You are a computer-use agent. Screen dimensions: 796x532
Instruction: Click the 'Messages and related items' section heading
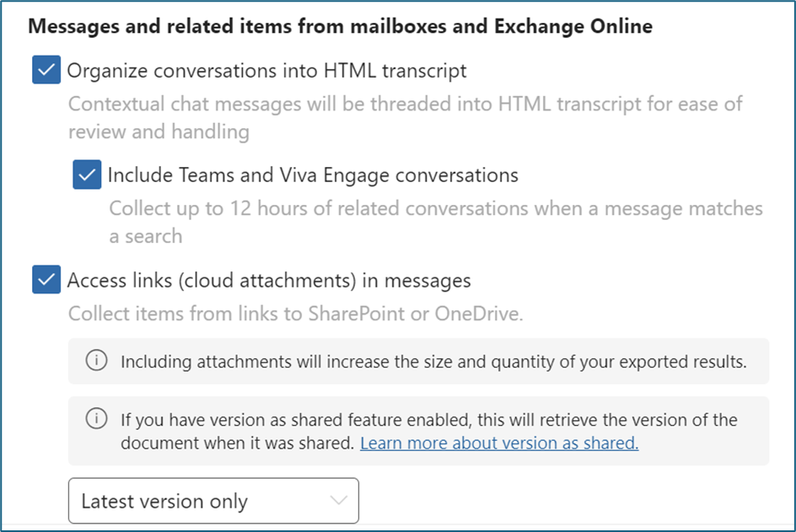point(340,26)
